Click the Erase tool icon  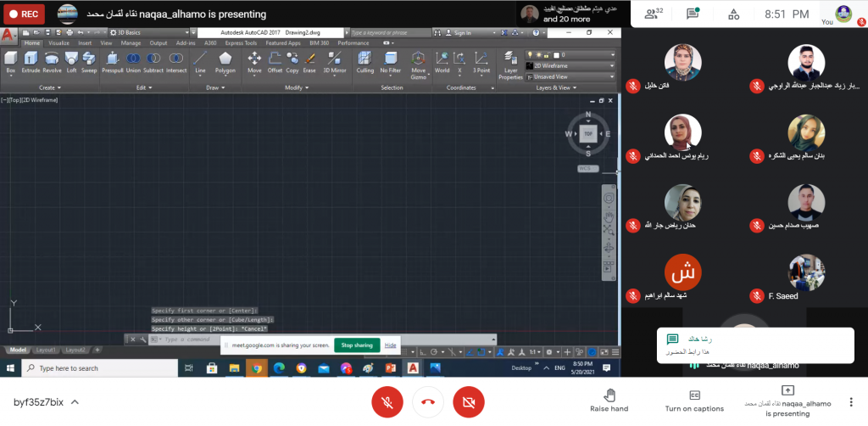tap(309, 59)
